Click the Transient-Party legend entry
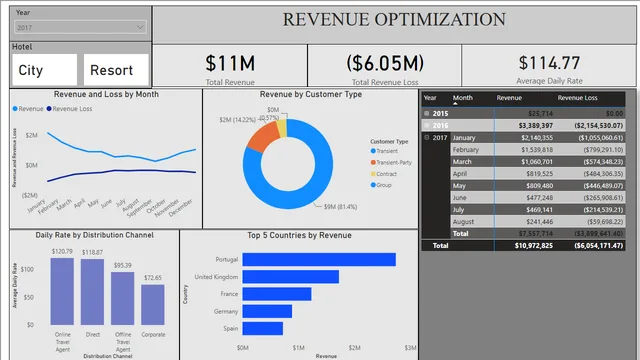Viewport: 640px width, 360px height. pos(391,162)
